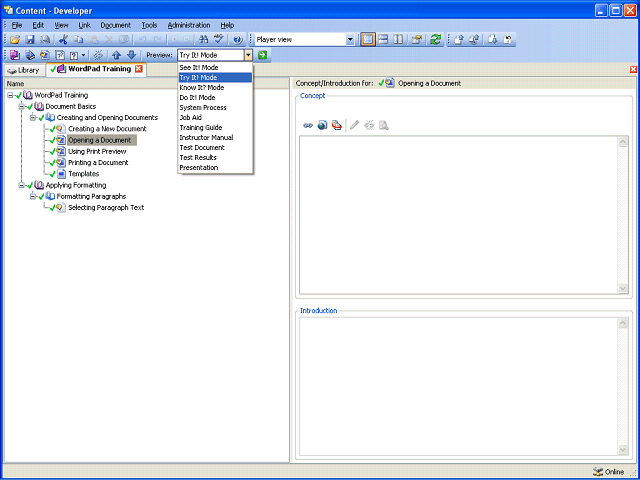The height and width of the screenshot is (480, 640).
Task: Toggle horizontal split layout button
Action: point(383,40)
